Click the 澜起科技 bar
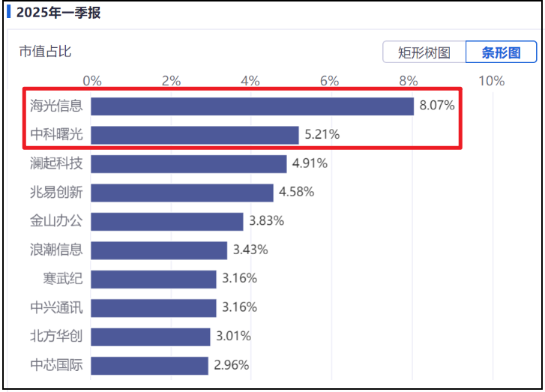The height and width of the screenshot is (392, 545). point(189,164)
